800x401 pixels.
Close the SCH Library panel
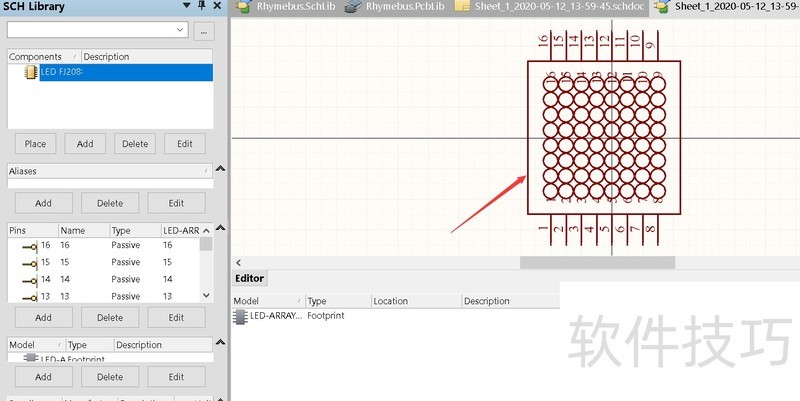(217, 6)
